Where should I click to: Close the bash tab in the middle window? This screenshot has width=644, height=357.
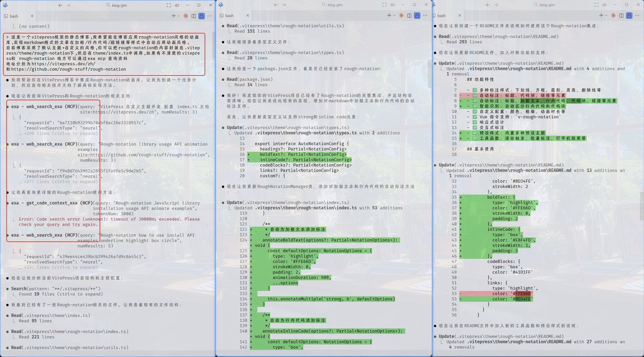[248, 16]
